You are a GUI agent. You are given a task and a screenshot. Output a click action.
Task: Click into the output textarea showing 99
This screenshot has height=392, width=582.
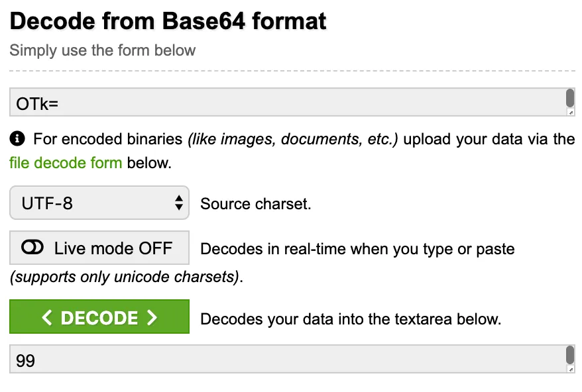click(285, 360)
